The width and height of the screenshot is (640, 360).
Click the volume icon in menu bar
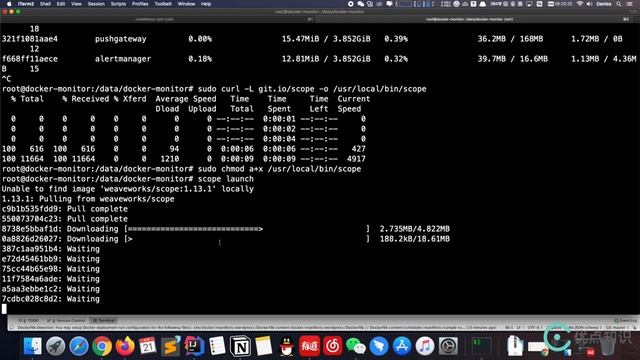coord(589,4)
